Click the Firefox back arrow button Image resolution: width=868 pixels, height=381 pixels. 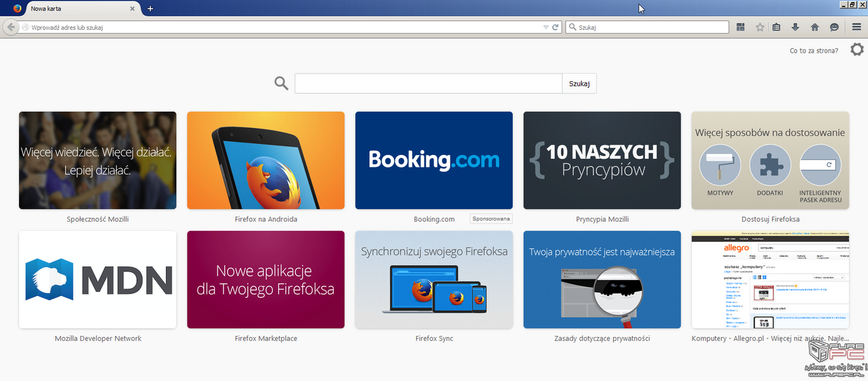coord(10,27)
